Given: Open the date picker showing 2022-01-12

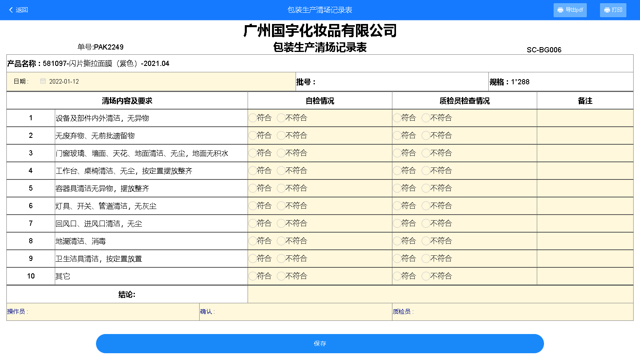Looking at the screenshot, I should [x=64, y=82].
